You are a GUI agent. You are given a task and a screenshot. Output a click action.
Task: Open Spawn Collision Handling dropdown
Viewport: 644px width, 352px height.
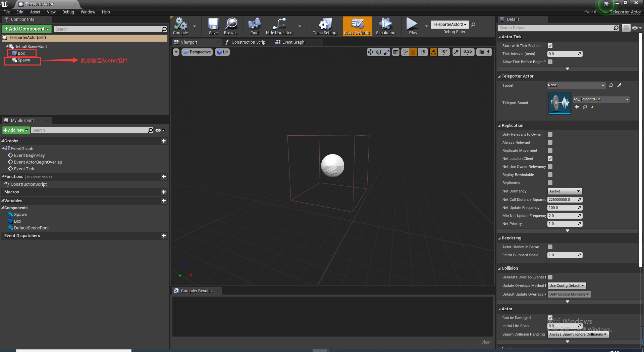578,334
